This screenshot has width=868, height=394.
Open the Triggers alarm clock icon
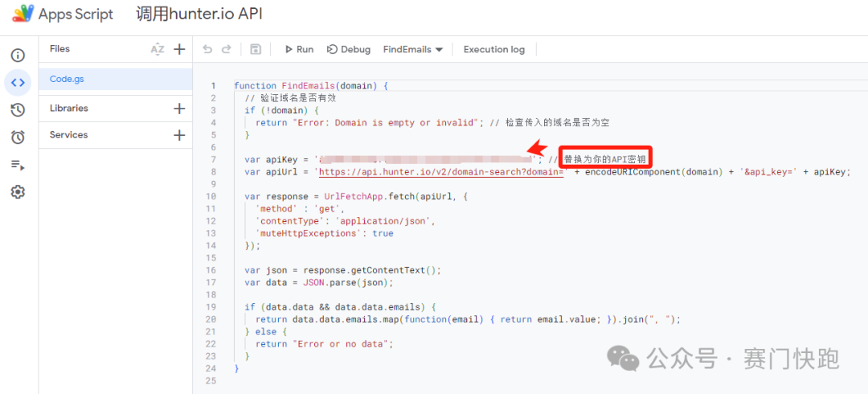tap(18, 137)
